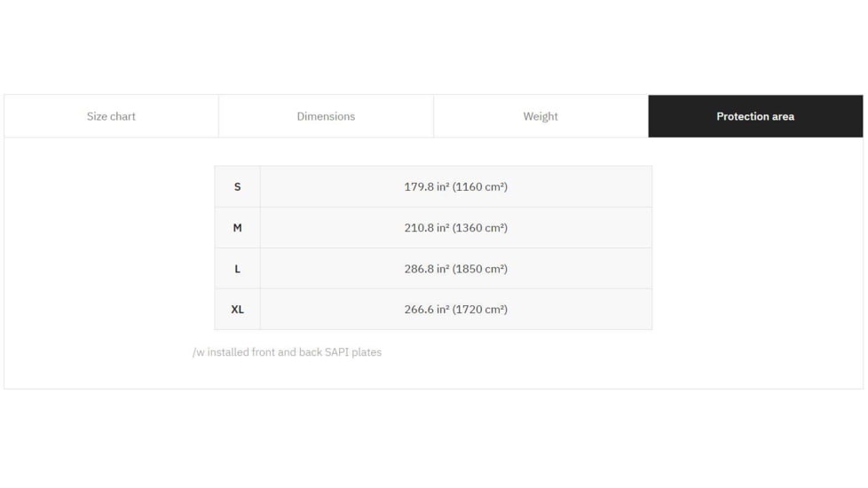Click "SAPI plates" in the footnote
This screenshot has height=488, width=868.
[x=353, y=352]
